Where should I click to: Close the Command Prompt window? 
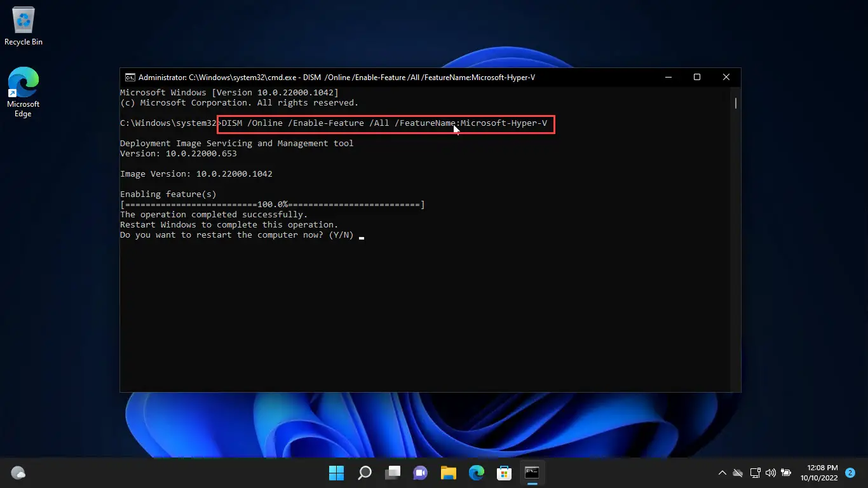[726, 78]
